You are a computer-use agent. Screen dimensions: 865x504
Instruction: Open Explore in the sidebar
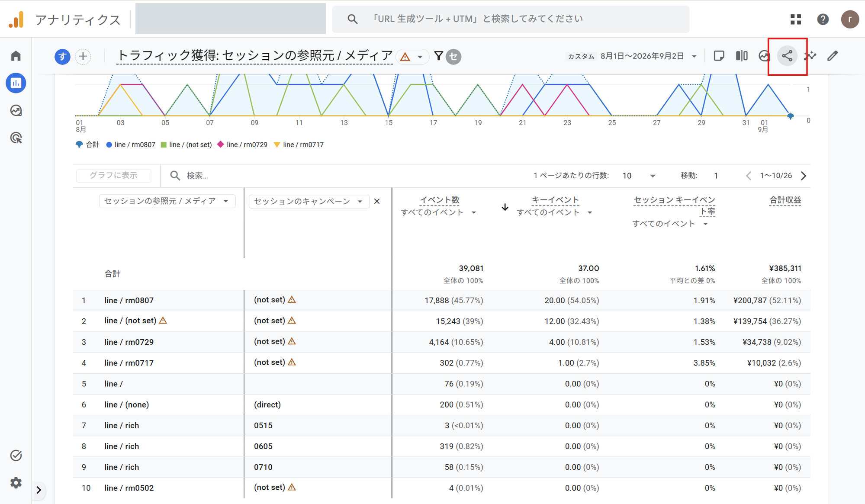click(16, 111)
